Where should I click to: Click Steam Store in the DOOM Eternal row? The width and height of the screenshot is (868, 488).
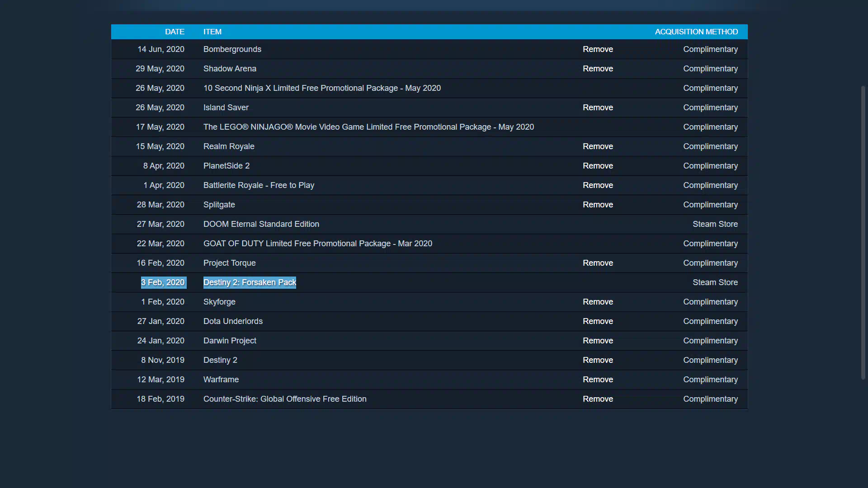pos(715,224)
